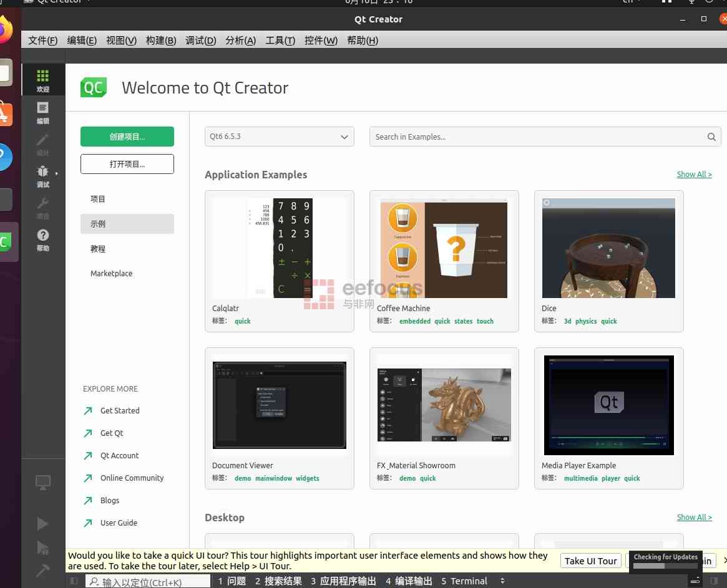Click the magnifier icon in Search in Examples
Screen dimensions: 727x588
tap(711, 137)
